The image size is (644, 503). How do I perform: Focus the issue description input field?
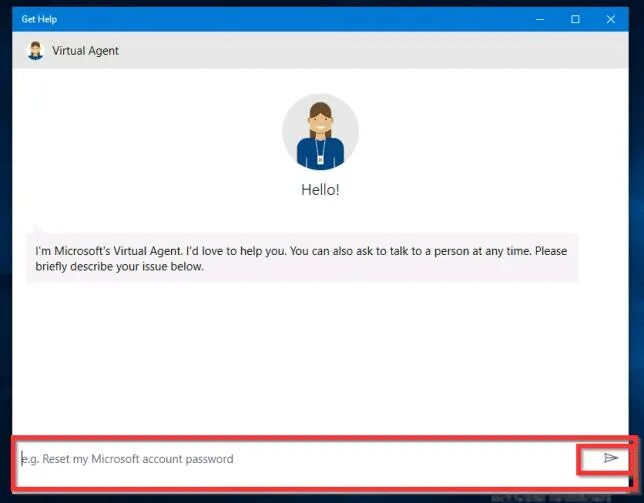pyautogui.click(x=297, y=459)
